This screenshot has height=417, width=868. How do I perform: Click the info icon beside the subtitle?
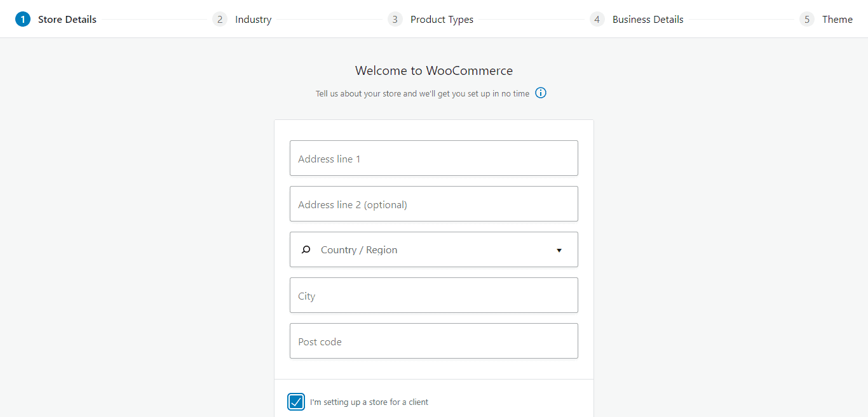pos(541,93)
